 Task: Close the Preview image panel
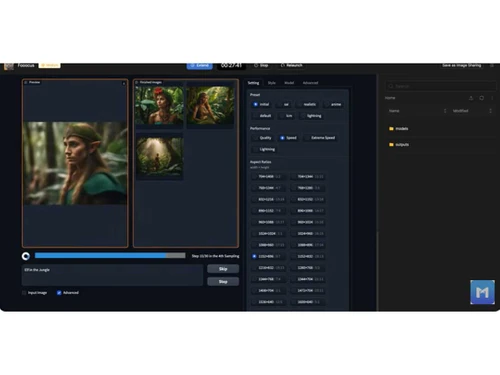tap(124, 83)
